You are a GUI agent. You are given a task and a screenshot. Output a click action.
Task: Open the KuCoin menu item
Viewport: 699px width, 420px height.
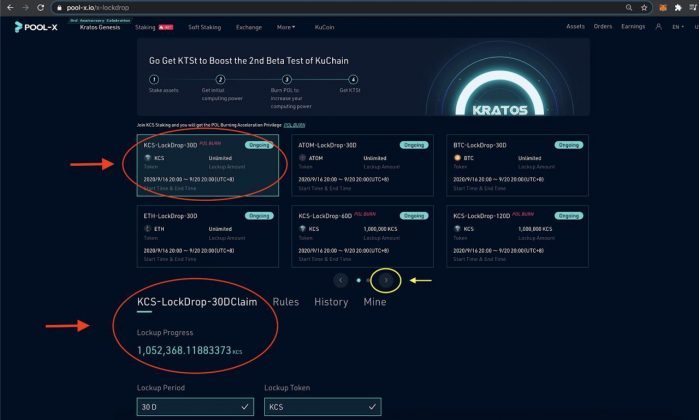(x=324, y=27)
